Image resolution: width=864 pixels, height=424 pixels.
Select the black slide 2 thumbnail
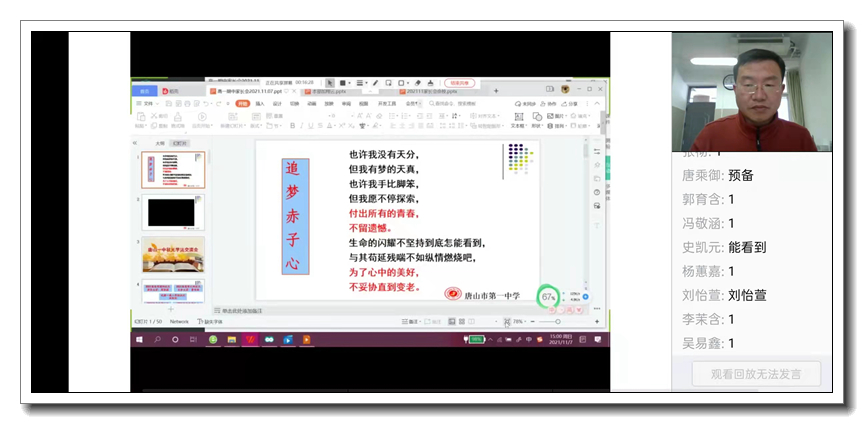click(173, 212)
